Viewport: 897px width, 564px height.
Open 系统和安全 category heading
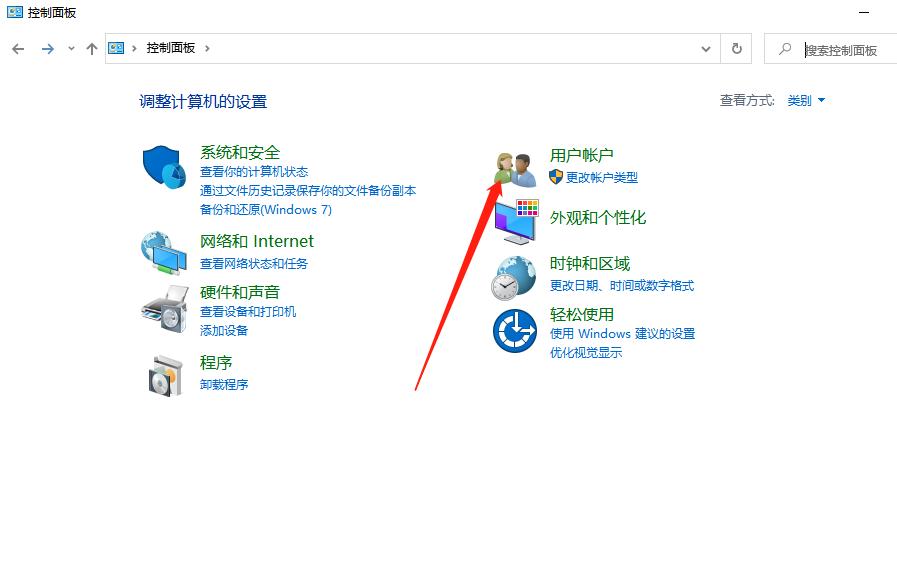click(240, 152)
